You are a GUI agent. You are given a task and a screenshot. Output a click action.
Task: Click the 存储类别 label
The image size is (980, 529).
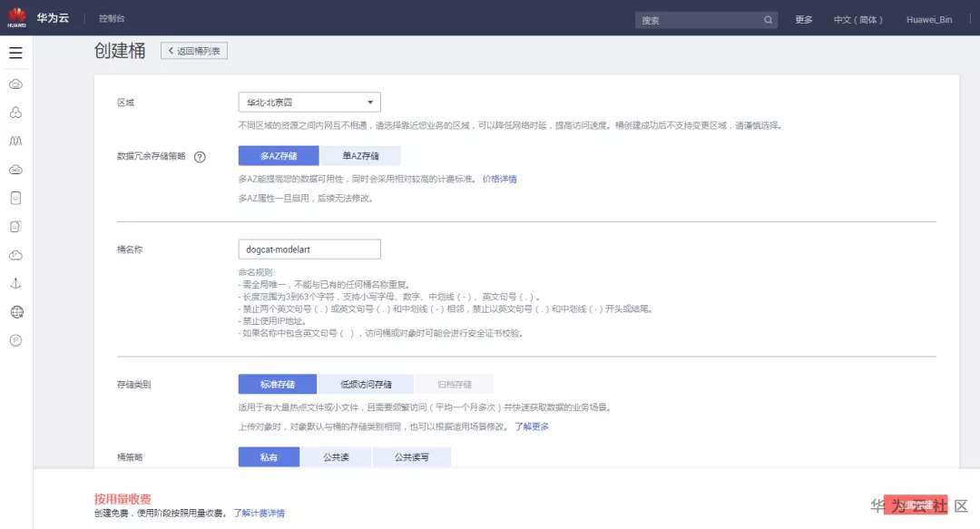(x=133, y=384)
